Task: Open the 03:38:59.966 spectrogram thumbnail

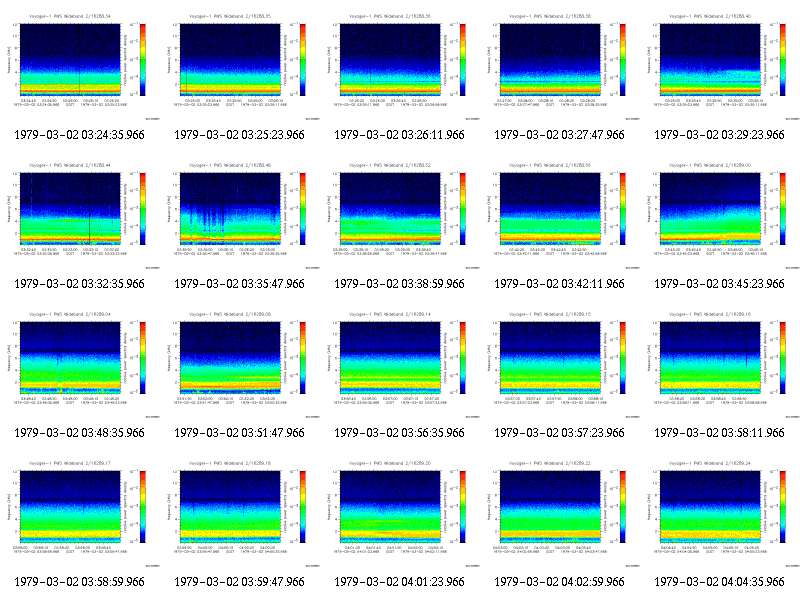Action: [400, 214]
